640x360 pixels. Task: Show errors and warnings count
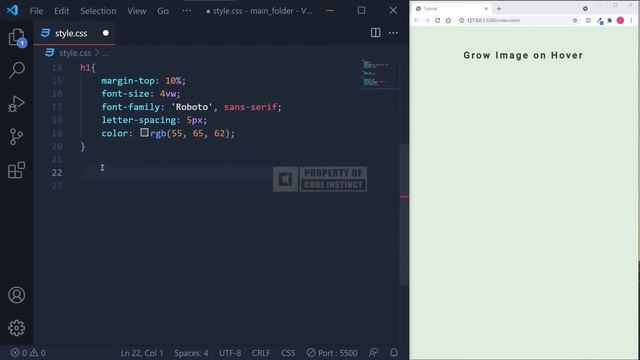(28, 353)
